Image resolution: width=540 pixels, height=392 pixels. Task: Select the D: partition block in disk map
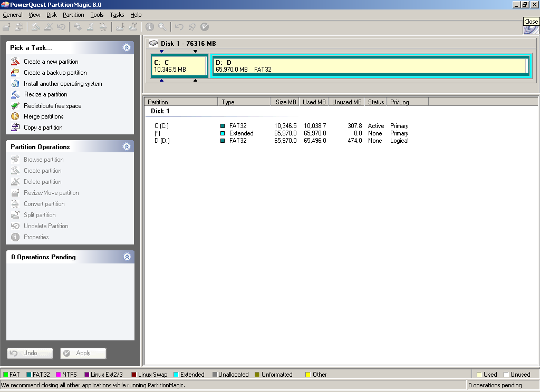pos(371,66)
